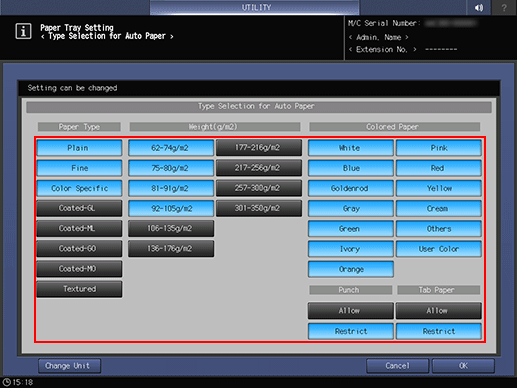Set Punch to Allow
517x388 pixels.
(x=351, y=311)
